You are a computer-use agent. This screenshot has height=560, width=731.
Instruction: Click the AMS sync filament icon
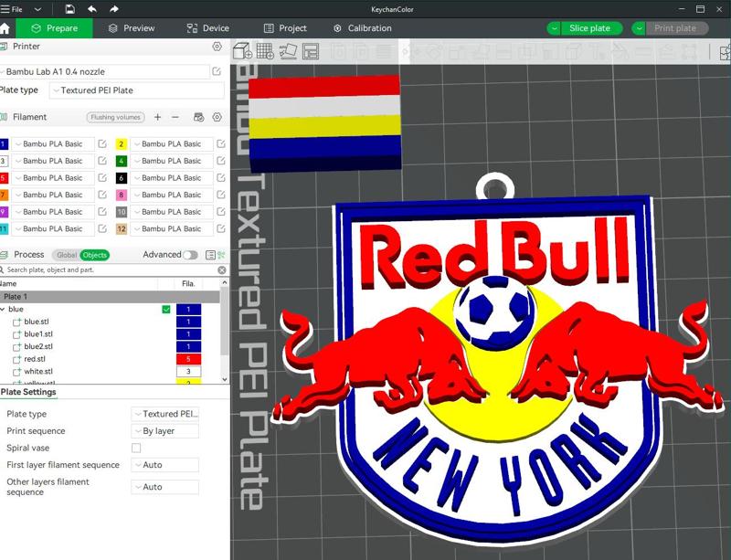[197, 117]
